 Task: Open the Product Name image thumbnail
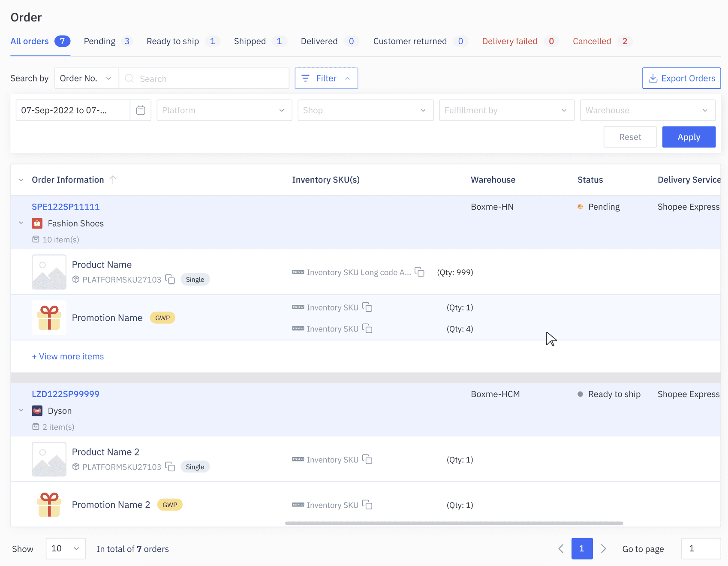pyautogui.click(x=49, y=272)
